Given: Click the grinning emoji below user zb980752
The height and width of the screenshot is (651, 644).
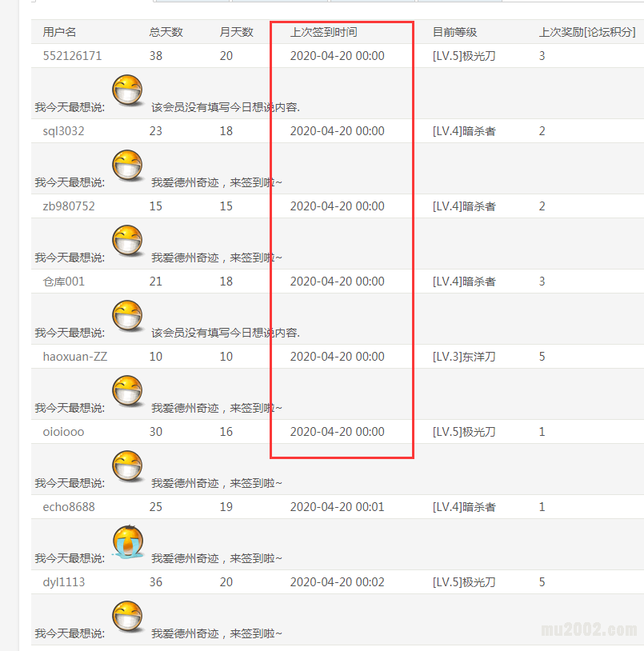Looking at the screenshot, I should [x=128, y=242].
